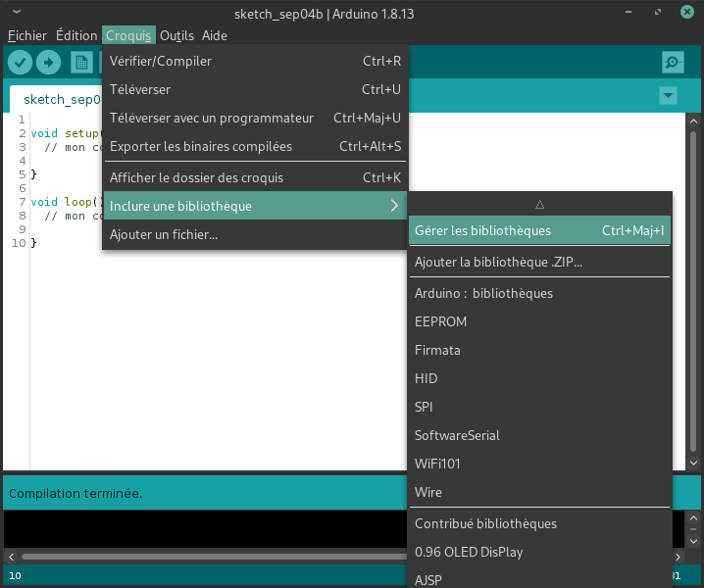
Task: Open the Aide menu
Action: [215, 35]
